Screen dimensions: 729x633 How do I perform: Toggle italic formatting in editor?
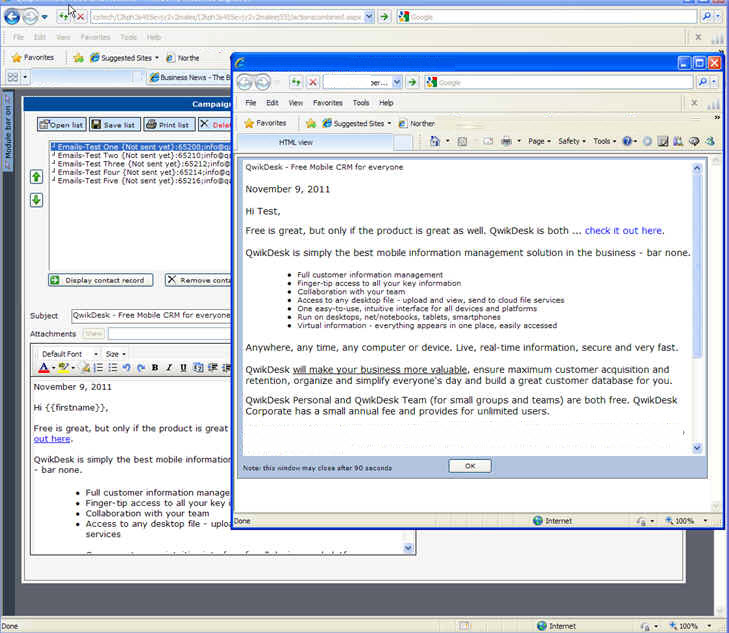click(169, 368)
